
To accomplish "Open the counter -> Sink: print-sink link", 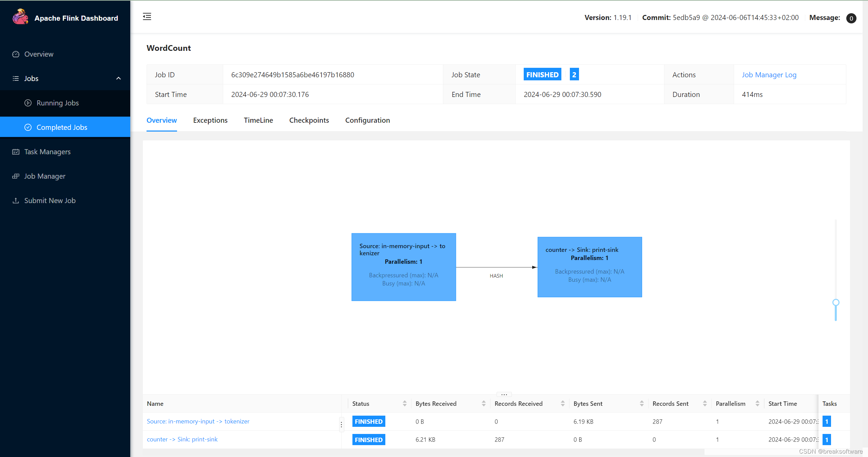I will pos(182,439).
